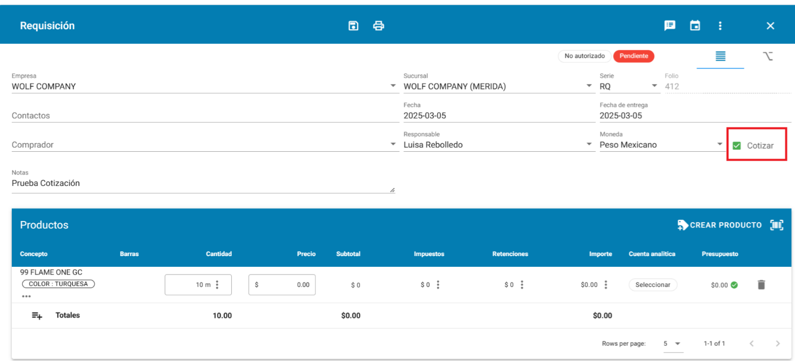Open the Moneda Peso Mexicano dropdown

(719, 145)
